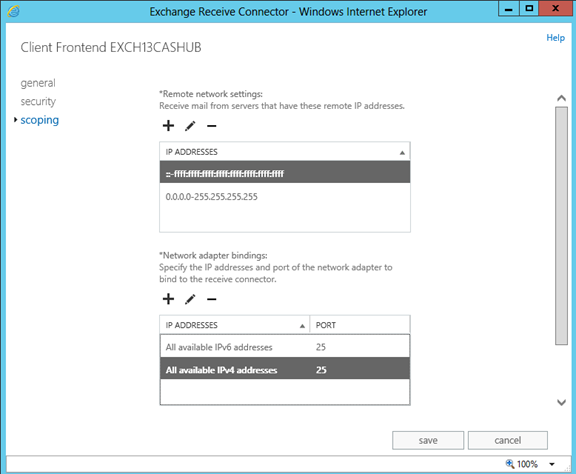Click the scrollbar up arrow

[561, 98]
